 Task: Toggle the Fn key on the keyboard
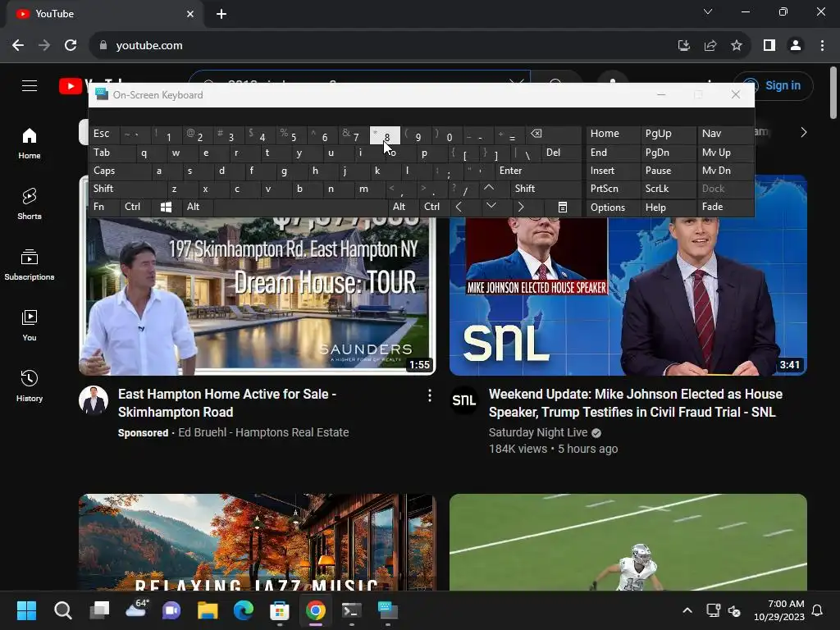pyautogui.click(x=104, y=208)
